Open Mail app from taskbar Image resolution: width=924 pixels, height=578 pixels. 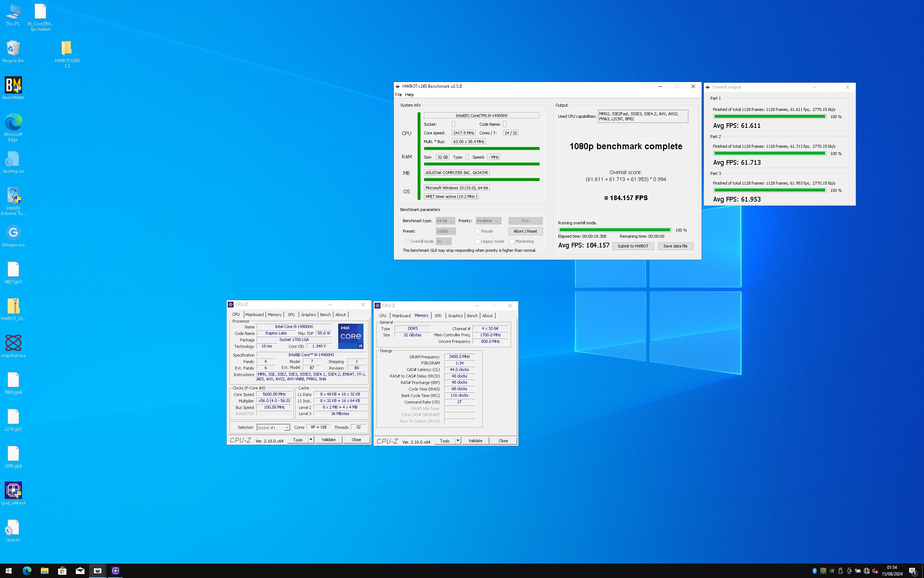[80, 571]
